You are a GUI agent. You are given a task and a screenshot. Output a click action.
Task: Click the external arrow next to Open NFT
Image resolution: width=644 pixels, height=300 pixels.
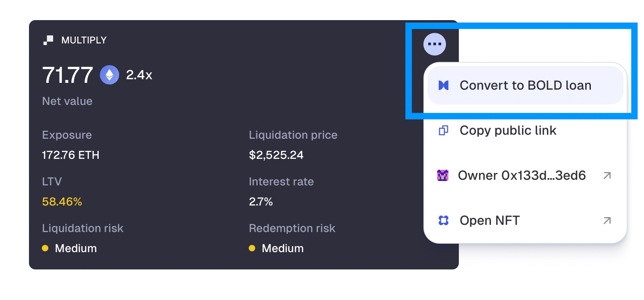pos(607,220)
